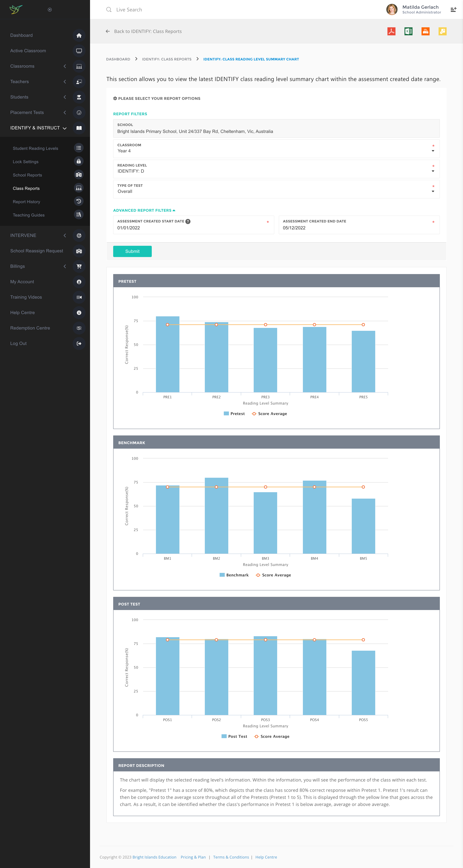Click the Submit button

click(132, 251)
